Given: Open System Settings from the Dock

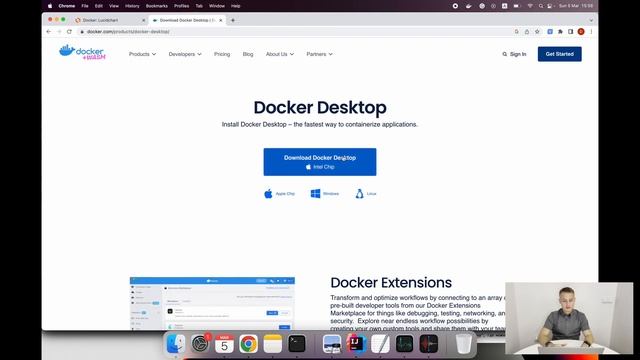Looking at the screenshot, I should [x=200, y=344].
